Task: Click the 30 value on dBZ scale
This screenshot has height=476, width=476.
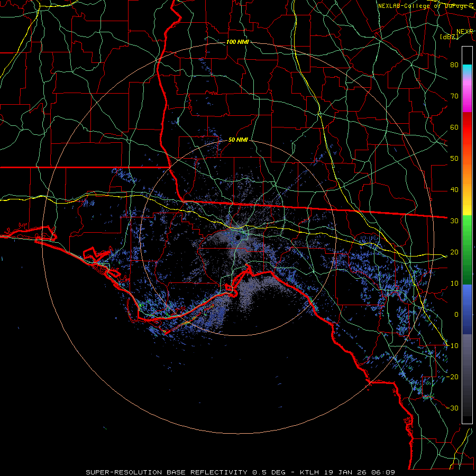Action: click(454, 221)
